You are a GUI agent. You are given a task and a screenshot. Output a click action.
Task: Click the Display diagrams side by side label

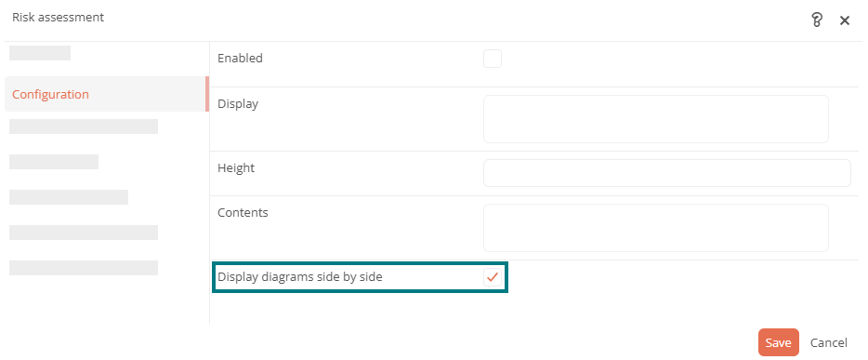[x=299, y=277]
